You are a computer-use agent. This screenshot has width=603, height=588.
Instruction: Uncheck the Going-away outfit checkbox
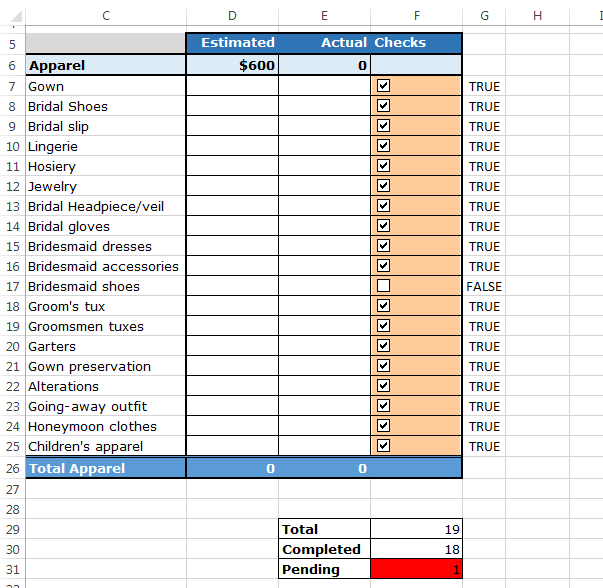tap(383, 406)
